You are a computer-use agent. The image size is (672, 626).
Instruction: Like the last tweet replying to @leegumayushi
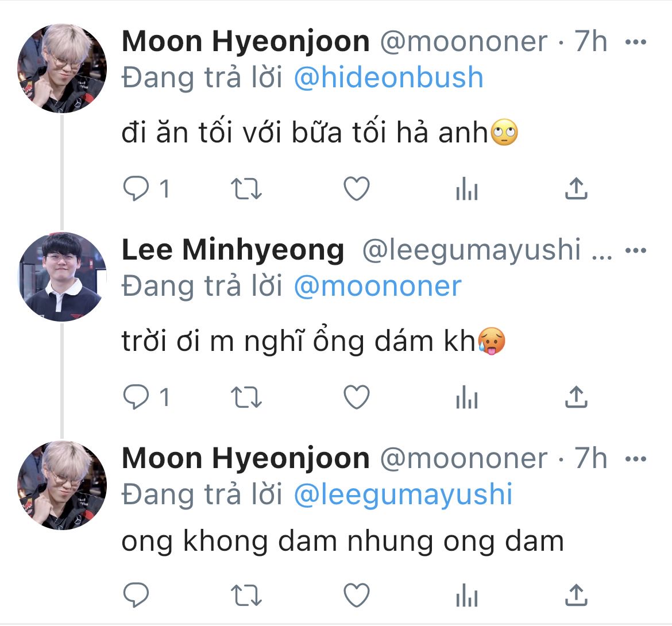356,596
